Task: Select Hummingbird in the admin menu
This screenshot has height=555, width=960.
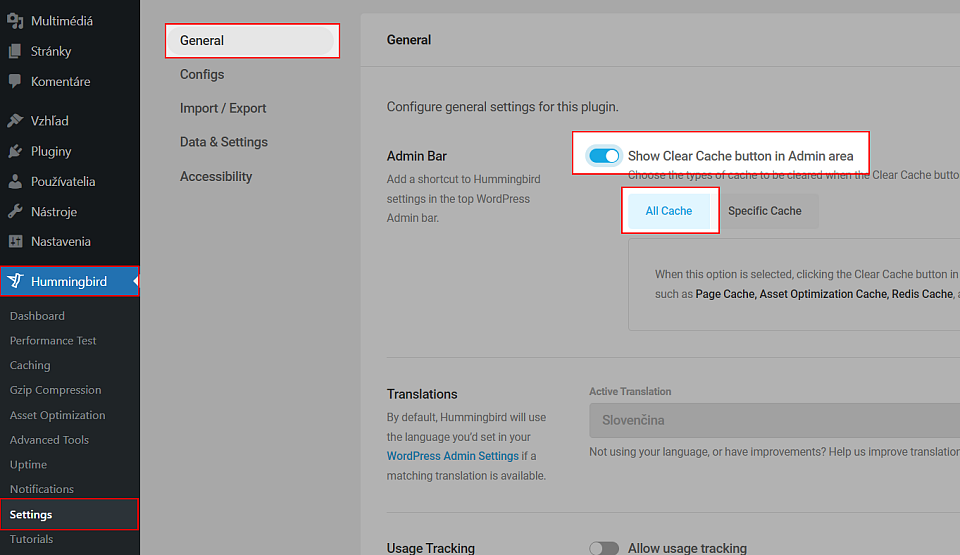Action: point(70,281)
